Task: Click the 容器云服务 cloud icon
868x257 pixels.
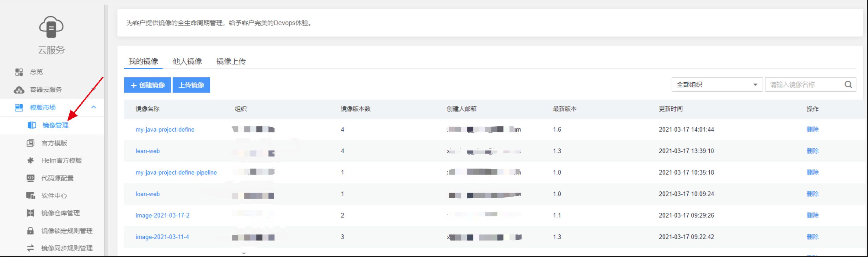Action: tap(19, 90)
